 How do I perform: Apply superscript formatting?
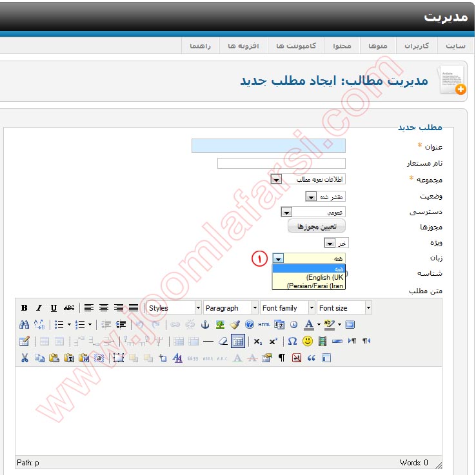click(273, 341)
